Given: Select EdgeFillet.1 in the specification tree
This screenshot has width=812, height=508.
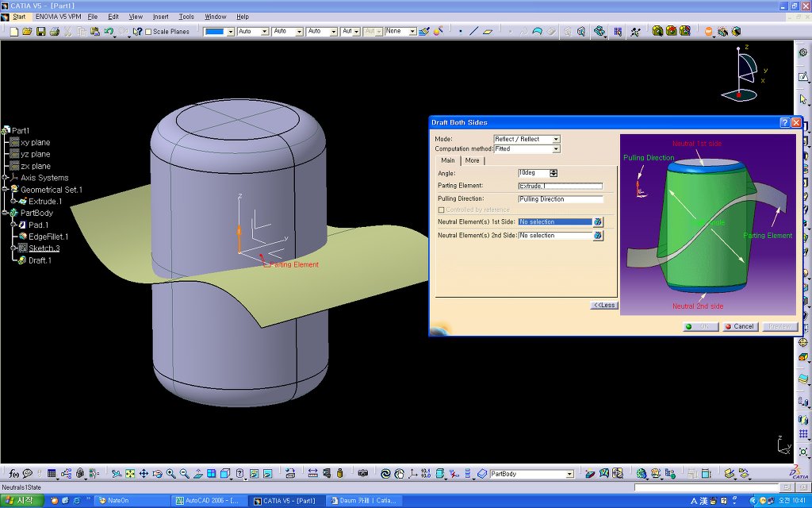Looking at the screenshot, I should [48, 237].
